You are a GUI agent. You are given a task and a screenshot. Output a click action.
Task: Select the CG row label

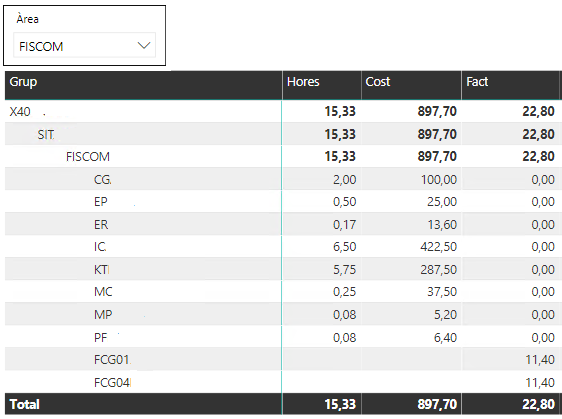pos(103,180)
